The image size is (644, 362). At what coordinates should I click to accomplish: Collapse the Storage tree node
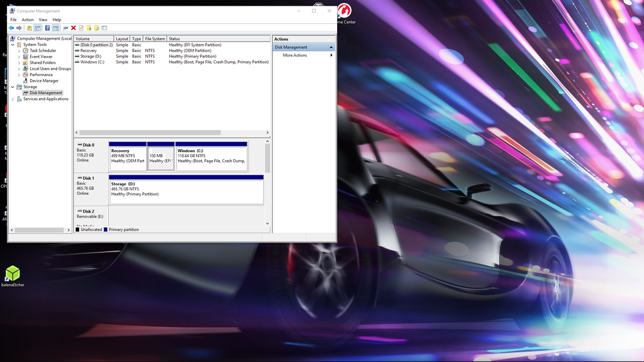pos(13,87)
